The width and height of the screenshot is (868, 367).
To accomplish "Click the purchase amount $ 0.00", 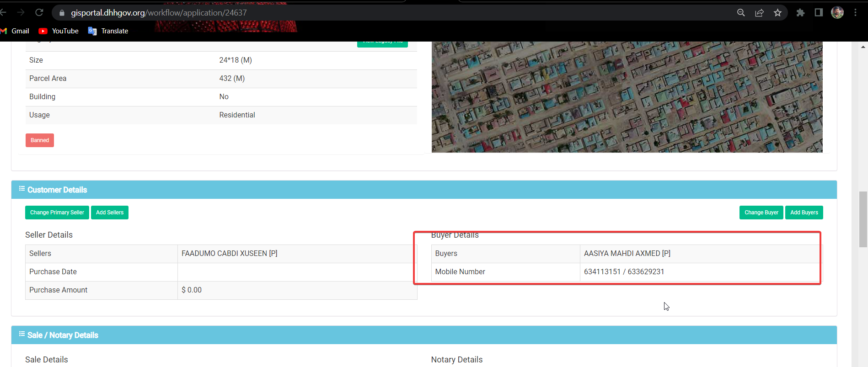I will coord(192,290).
